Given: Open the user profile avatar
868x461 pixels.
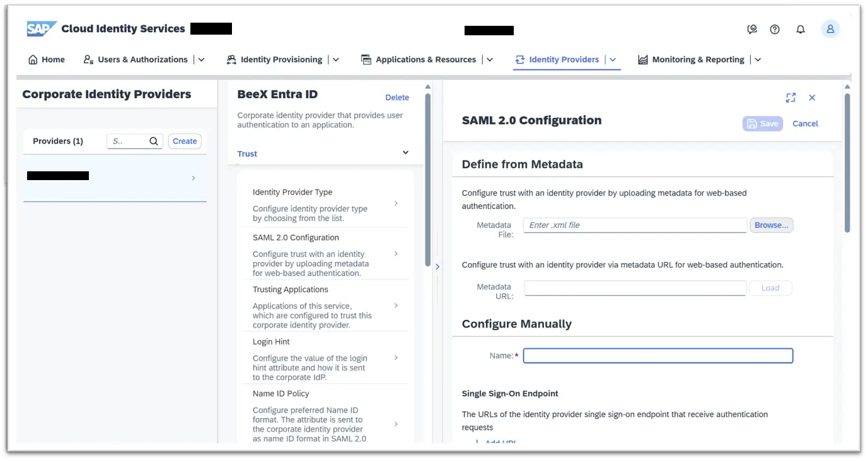Looking at the screenshot, I should tap(830, 29).
